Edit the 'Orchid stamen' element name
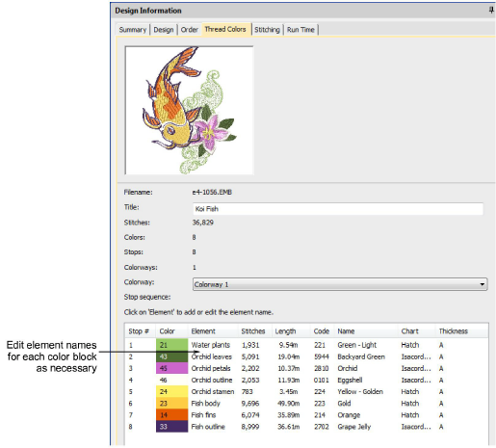Image resolution: width=496 pixels, height=448 pixels. point(213,391)
